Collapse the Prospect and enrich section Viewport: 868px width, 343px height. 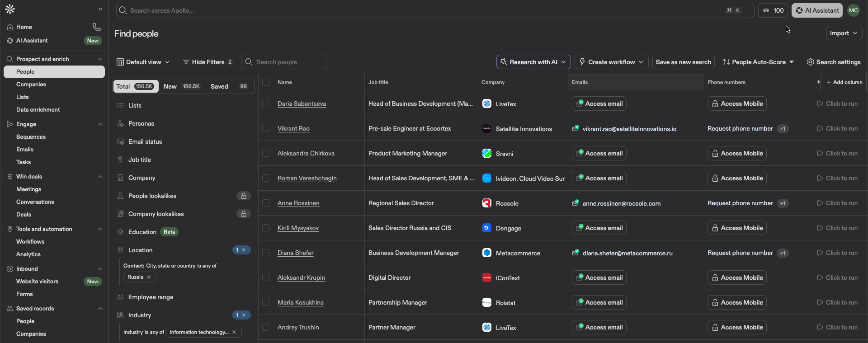[x=100, y=59]
